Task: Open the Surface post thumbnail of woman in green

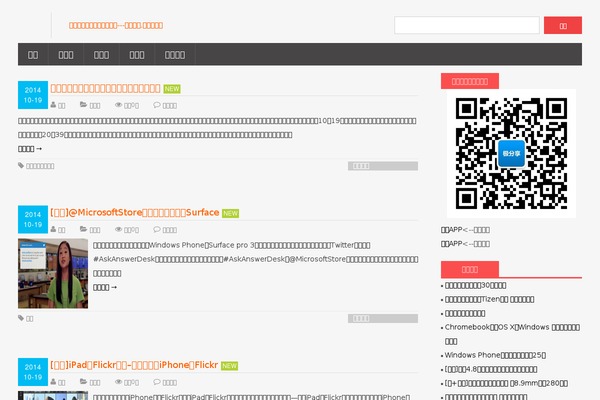Action: (x=53, y=273)
